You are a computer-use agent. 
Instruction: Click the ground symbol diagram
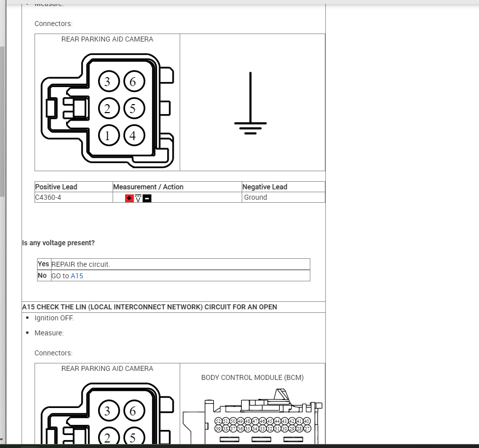(250, 103)
